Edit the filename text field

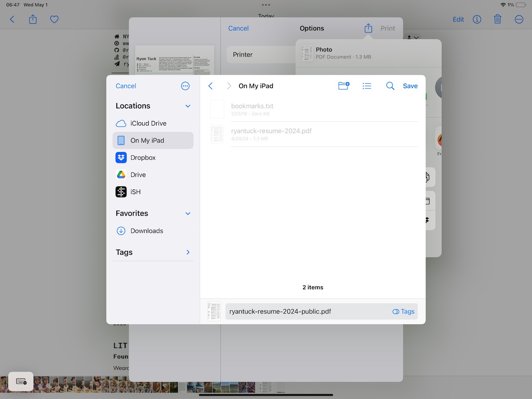308,312
